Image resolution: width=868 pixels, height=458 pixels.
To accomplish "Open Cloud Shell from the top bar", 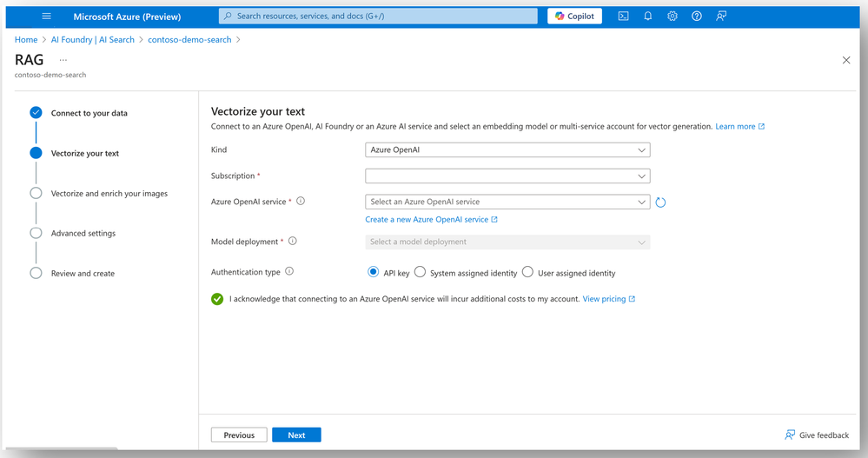I will [x=623, y=16].
